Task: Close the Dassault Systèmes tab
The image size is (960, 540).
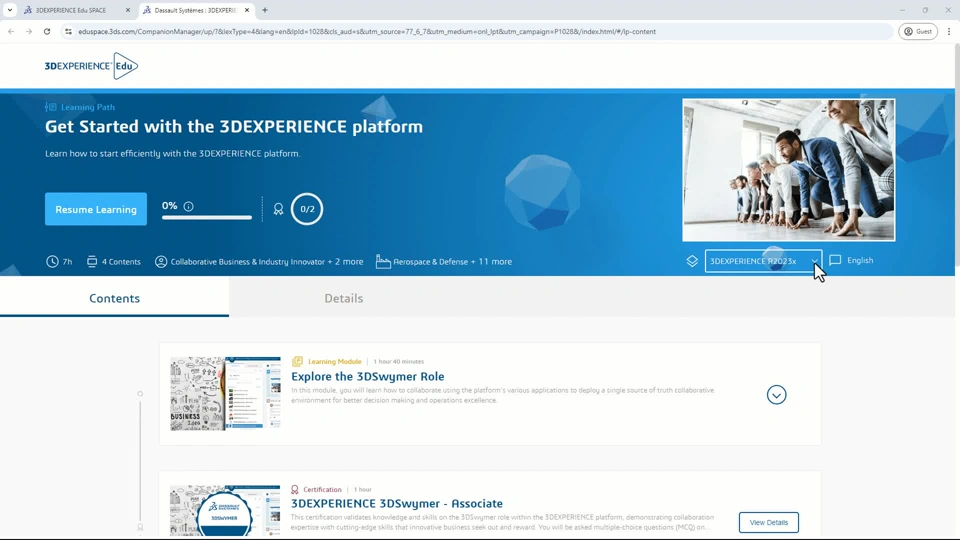Action: click(x=247, y=10)
